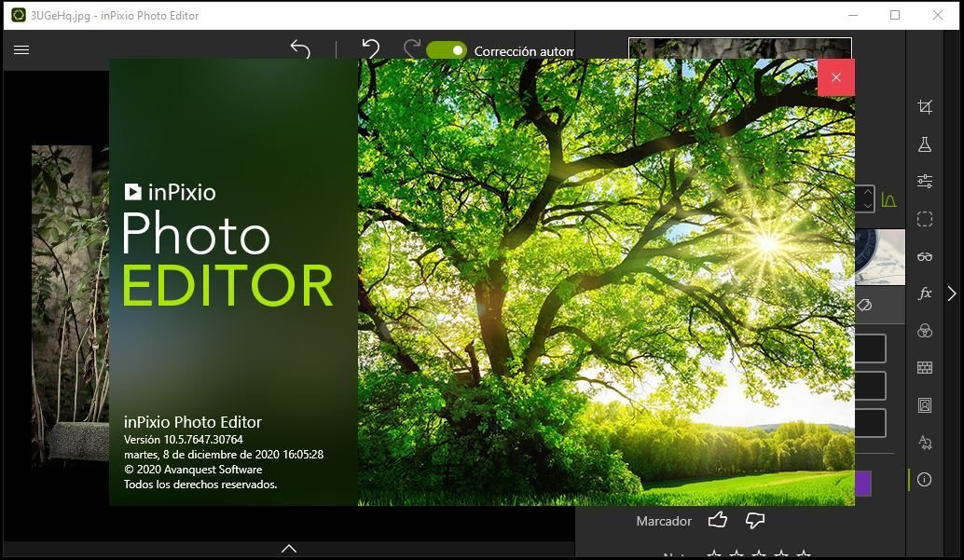Open the glasses icon tool
This screenshot has height=560, width=964.
pyautogui.click(x=925, y=256)
